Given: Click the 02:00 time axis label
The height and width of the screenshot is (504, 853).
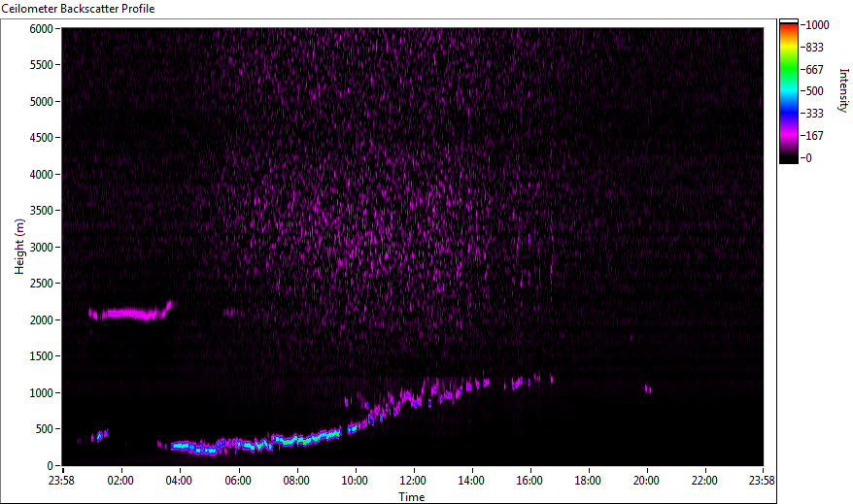Looking at the screenshot, I should click(120, 481).
